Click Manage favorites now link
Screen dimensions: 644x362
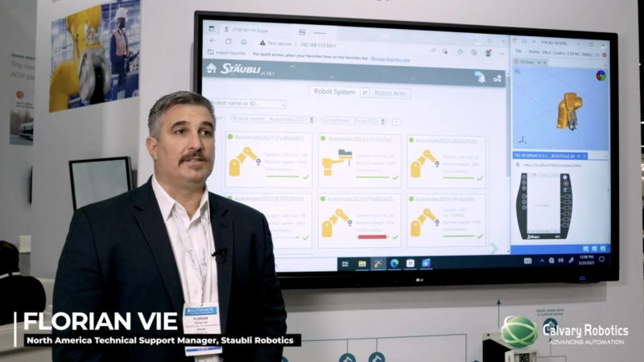(390, 60)
